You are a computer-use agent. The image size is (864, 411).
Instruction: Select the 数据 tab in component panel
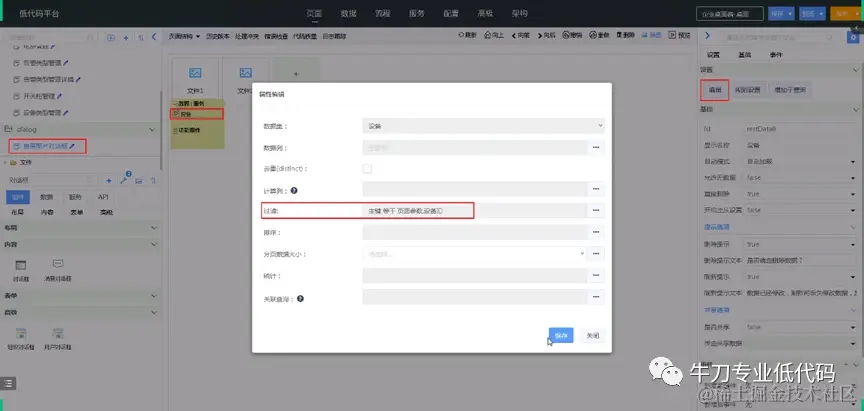pos(46,197)
